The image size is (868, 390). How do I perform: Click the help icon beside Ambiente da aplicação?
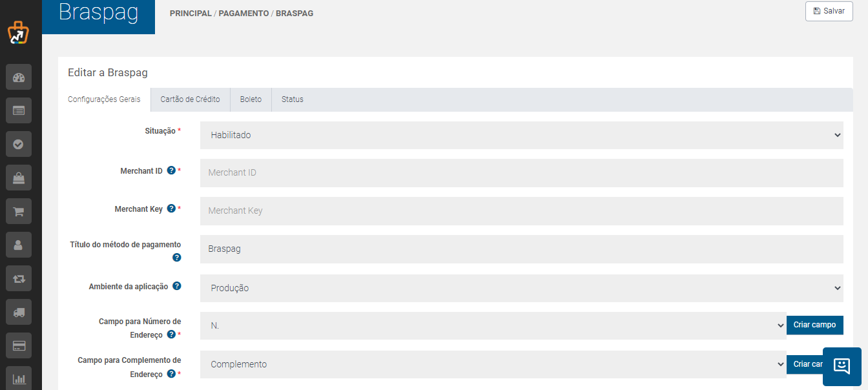coord(176,286)
